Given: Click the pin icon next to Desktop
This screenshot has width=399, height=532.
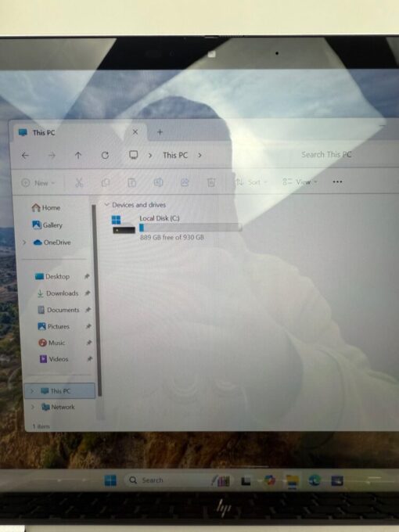Looking at the screenshot, I should (x=87, y=276).
